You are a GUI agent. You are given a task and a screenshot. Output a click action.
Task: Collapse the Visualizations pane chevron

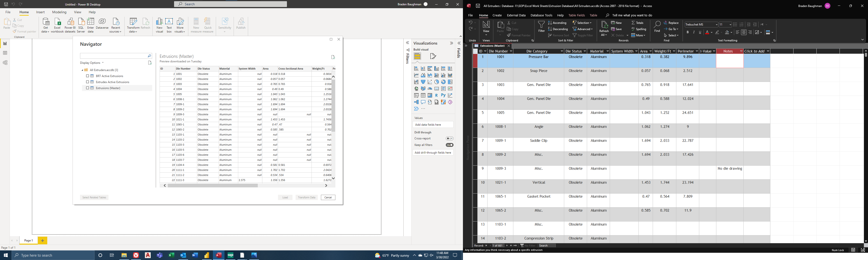click(452, 43)
